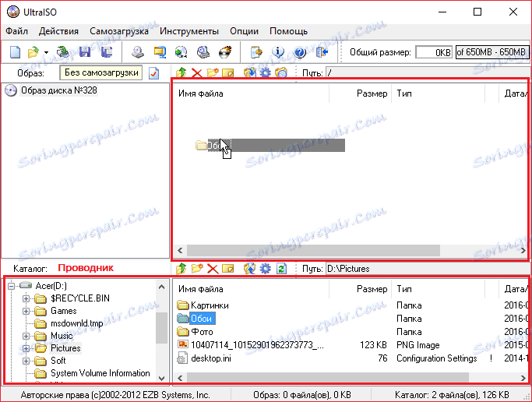532x402 pixels.
Task: Expand the Games folder node
Action: (26, 311)
